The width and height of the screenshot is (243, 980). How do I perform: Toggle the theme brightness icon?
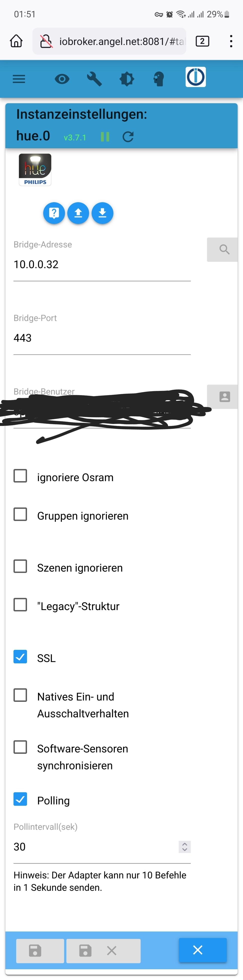coord(127,79)
